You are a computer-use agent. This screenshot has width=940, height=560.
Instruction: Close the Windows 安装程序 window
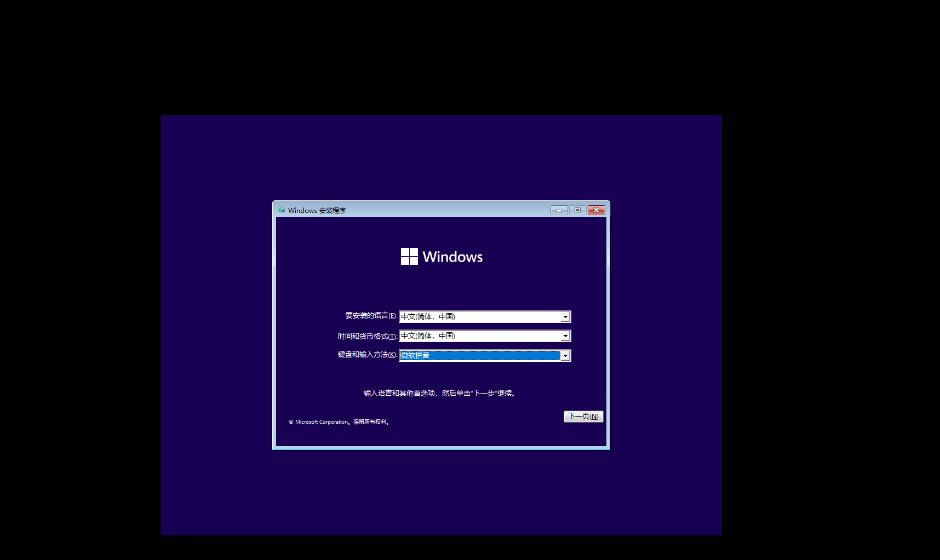(597, 210)
